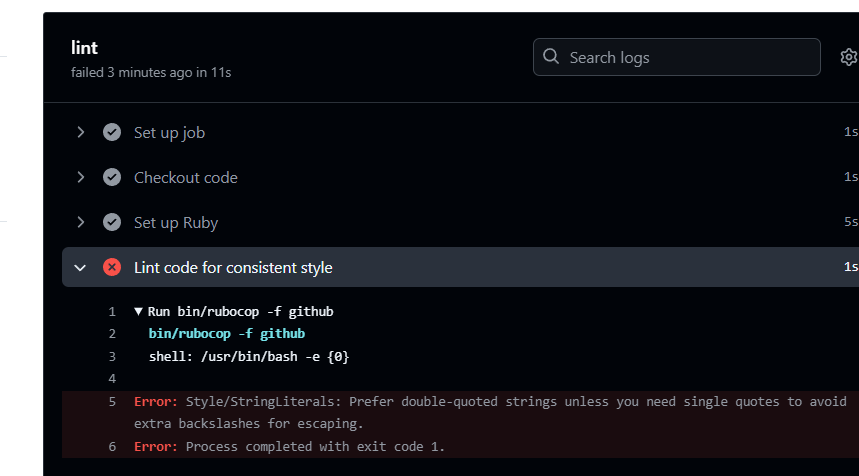Click log line number 6
Image resolution: width=859 pixels, height=476 pixels.
tap(112, 446)
